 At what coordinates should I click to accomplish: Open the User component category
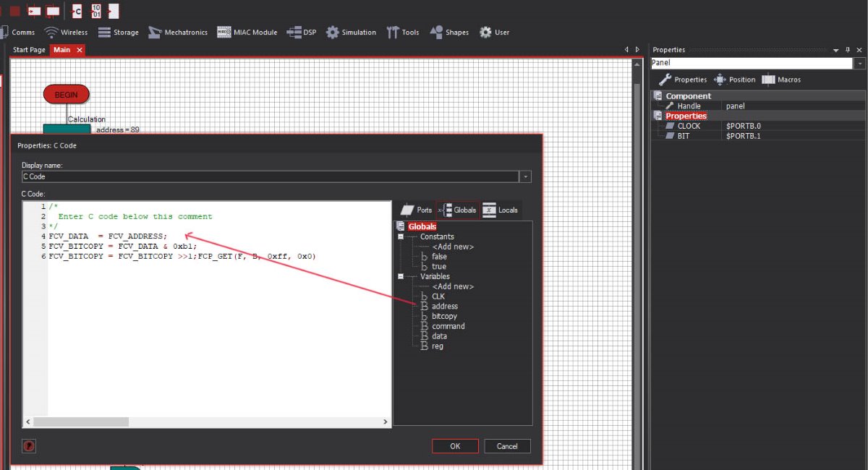pos(494,32)
